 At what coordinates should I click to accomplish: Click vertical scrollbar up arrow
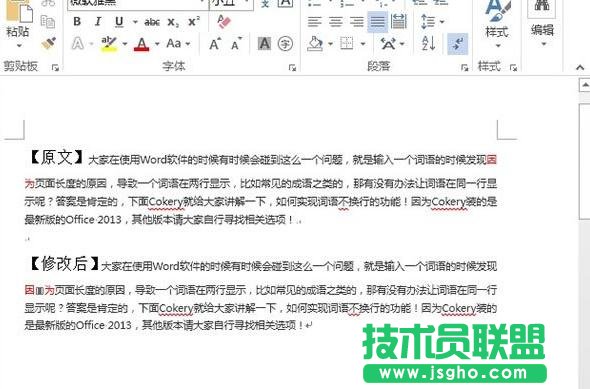tap(585, 85)
